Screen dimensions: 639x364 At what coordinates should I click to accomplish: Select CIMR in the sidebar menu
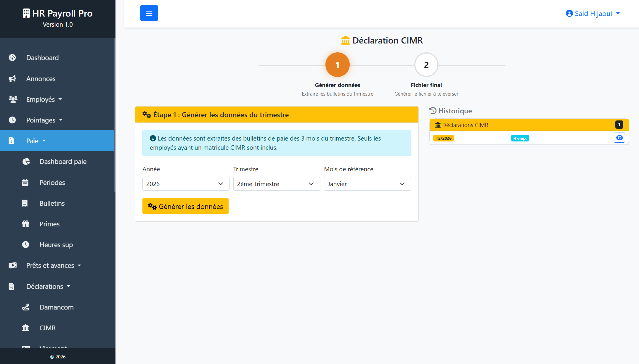coord(57,328)
